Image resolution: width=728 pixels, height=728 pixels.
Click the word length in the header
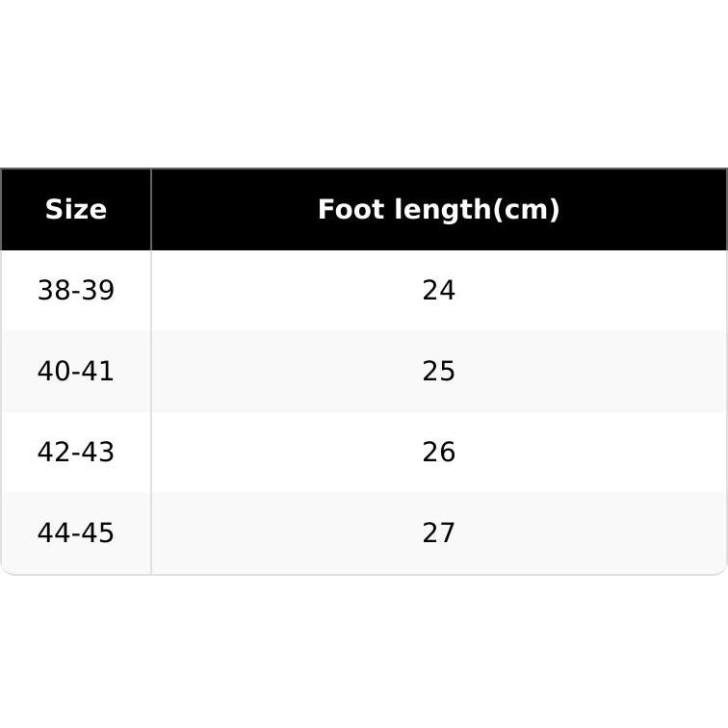tap(443, 210)
